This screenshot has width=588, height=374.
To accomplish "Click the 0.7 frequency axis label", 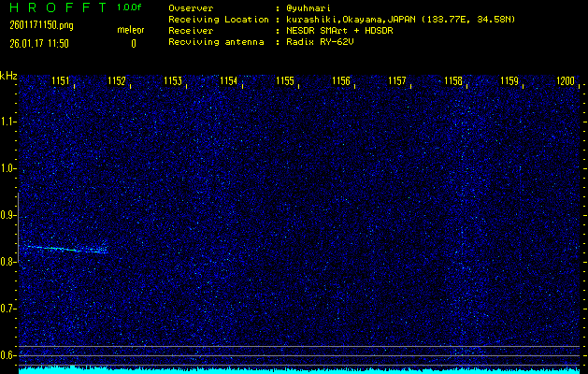I will click(x=8, y=309).
